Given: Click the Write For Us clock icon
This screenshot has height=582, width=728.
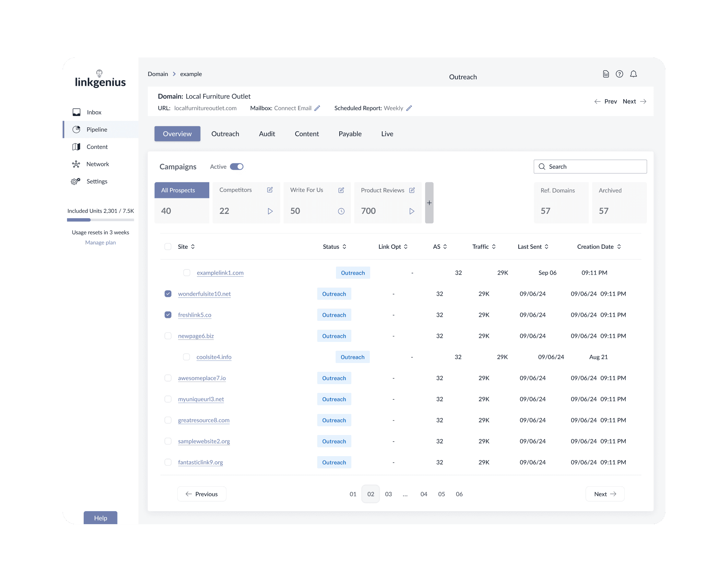Looking at the screenshot, I should (341, 211).
